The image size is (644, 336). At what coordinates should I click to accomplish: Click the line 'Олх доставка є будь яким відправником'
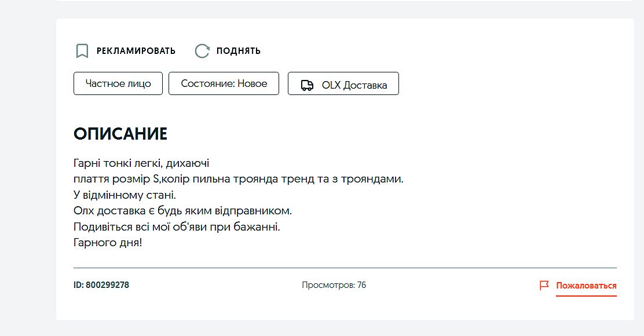click(182, 211)
